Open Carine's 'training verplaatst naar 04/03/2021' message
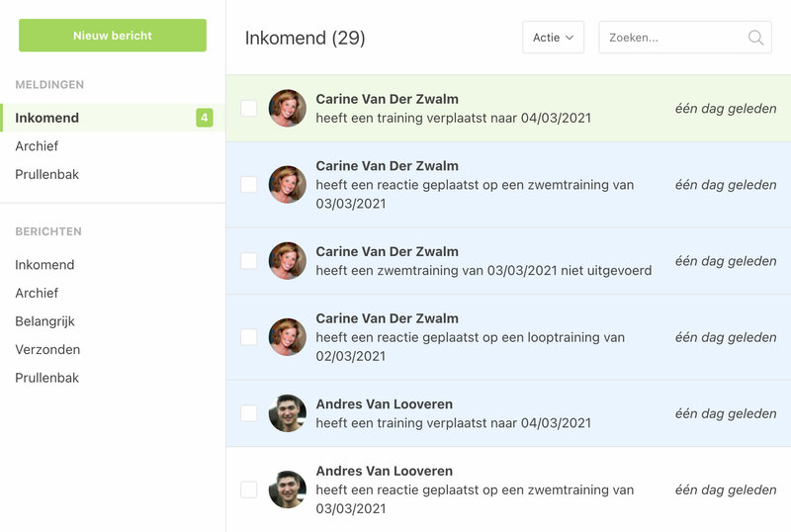Screen dimensions: 791x532 453,118
